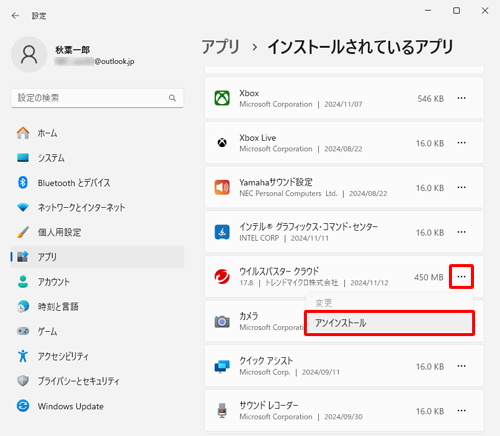500x436 pixels.
Task: Open Bluetooth とデバイス settings
Action: (x=97, y=183)
